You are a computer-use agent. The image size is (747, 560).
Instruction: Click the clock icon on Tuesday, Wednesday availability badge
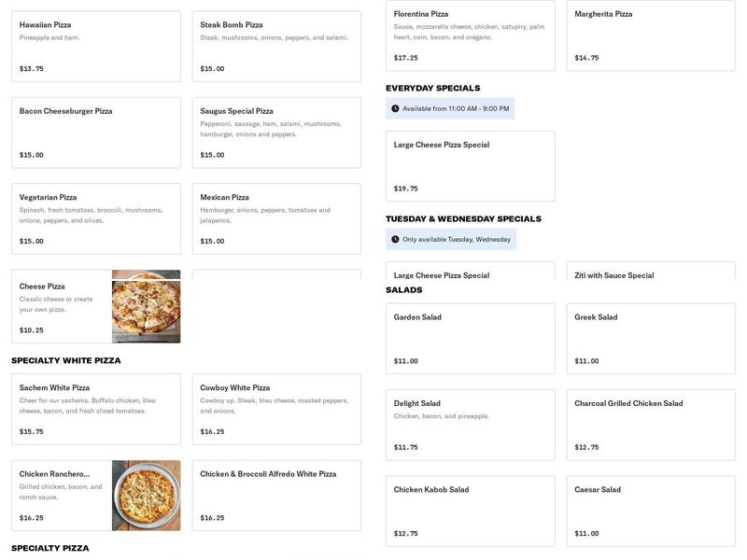396,238
